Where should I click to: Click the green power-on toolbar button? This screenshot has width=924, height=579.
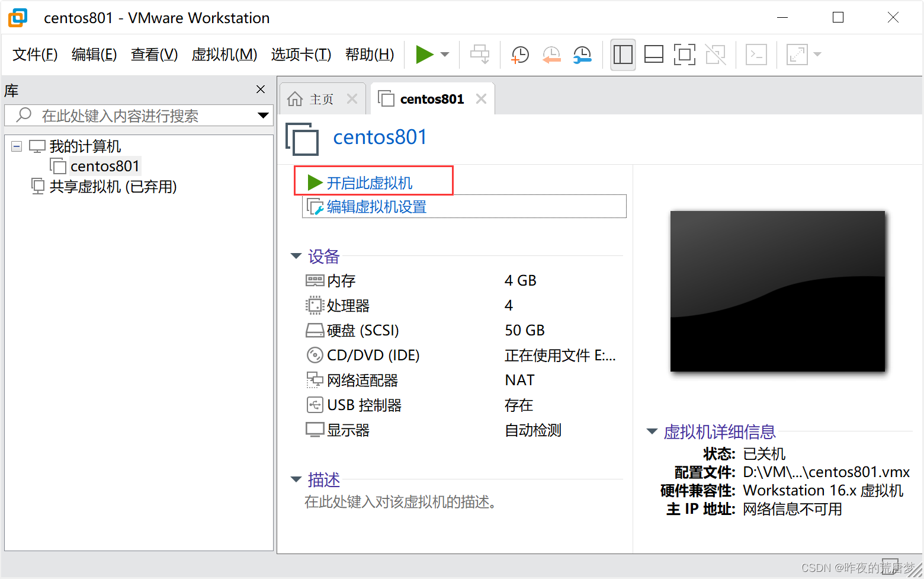point(424,55)
